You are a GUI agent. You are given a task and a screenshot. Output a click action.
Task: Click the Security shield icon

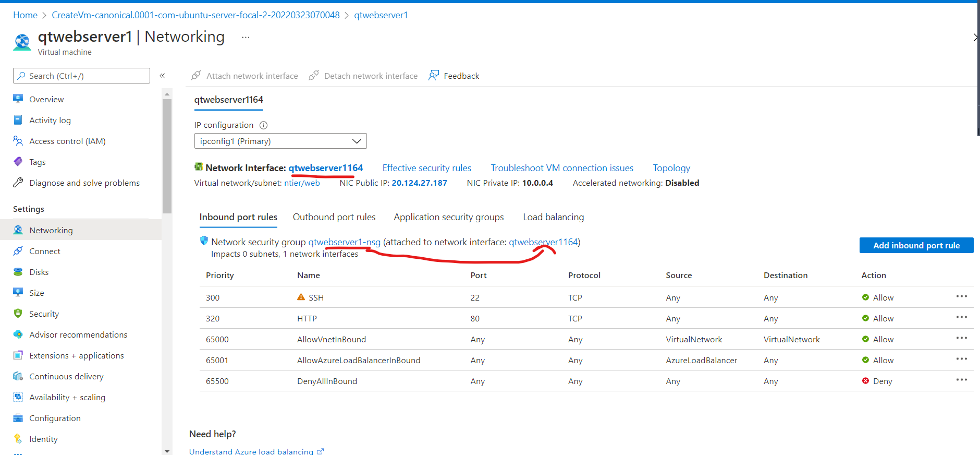tap(18, 314)
